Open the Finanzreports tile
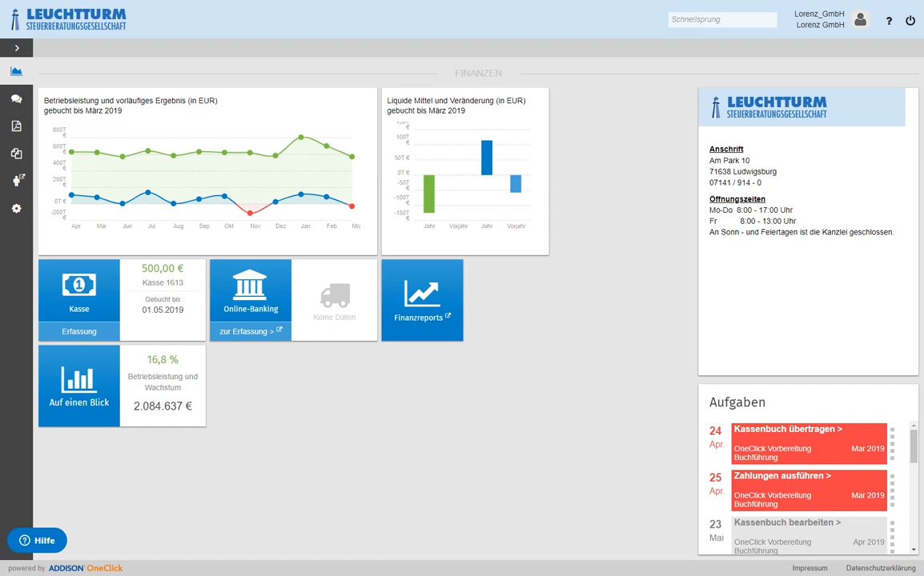Screen dimensions: 924x576 point(422,300)
